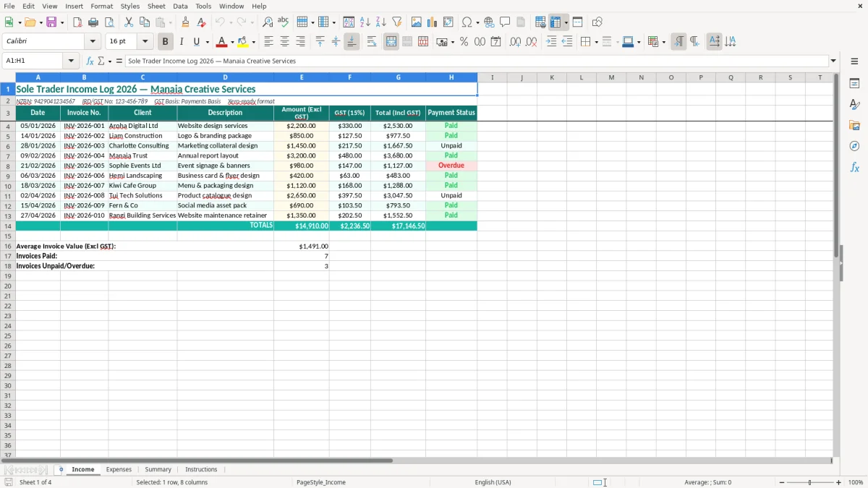Open highlighting color dropdown arrow
The width and height of the screenshot is (868, 488).
click(x=254, y=42)
